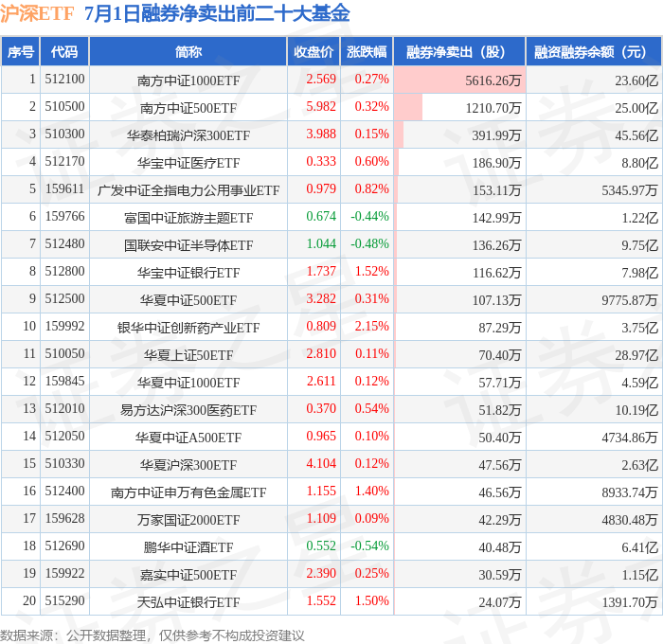
Task: Click the 数据来源 disclaimer footer text
Action: [152, 635]
